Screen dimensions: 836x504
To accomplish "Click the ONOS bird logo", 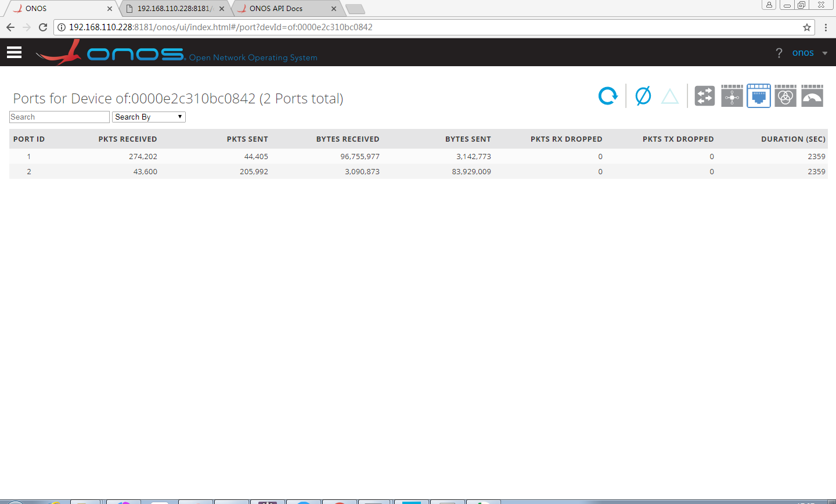I will pyautogui.click(x=59, y=52).
